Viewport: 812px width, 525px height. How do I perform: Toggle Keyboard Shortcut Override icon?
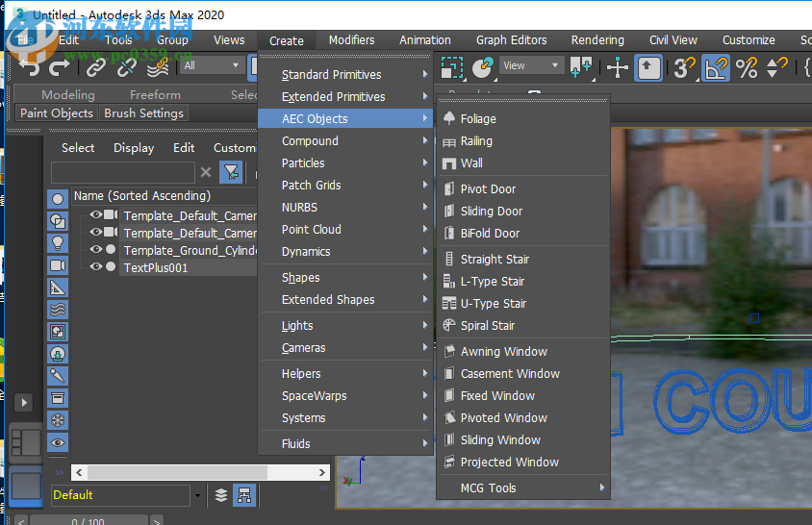coord(648,68)
